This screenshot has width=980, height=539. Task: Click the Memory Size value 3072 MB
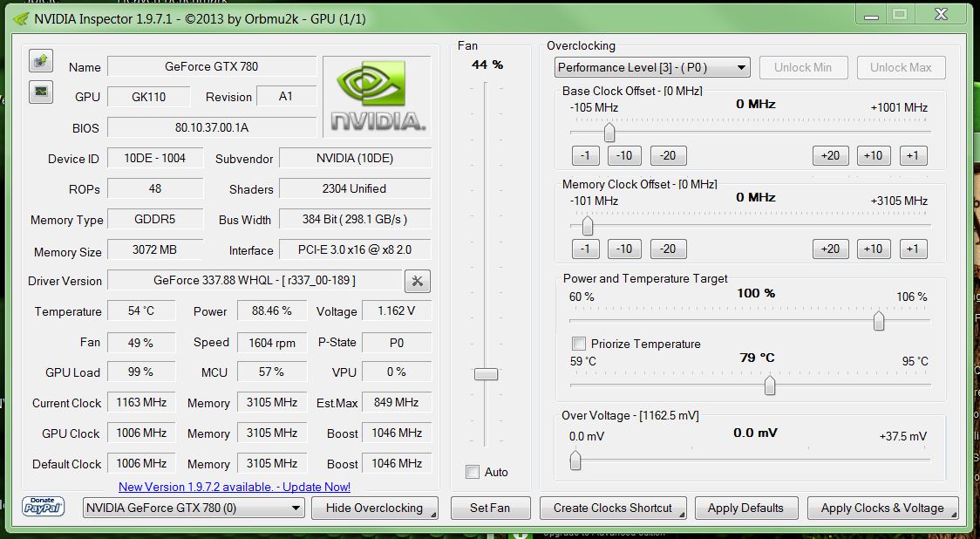click(x=155, y=250)
